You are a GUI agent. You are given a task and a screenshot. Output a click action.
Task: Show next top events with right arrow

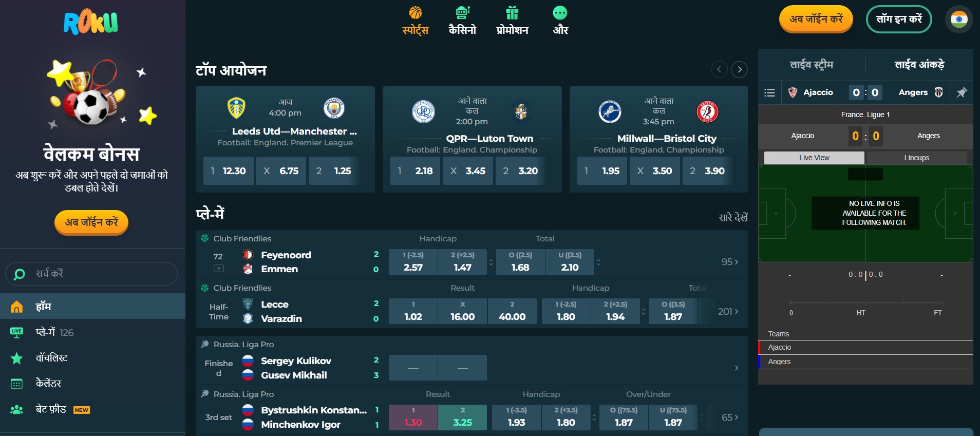[x=740, y=69]
